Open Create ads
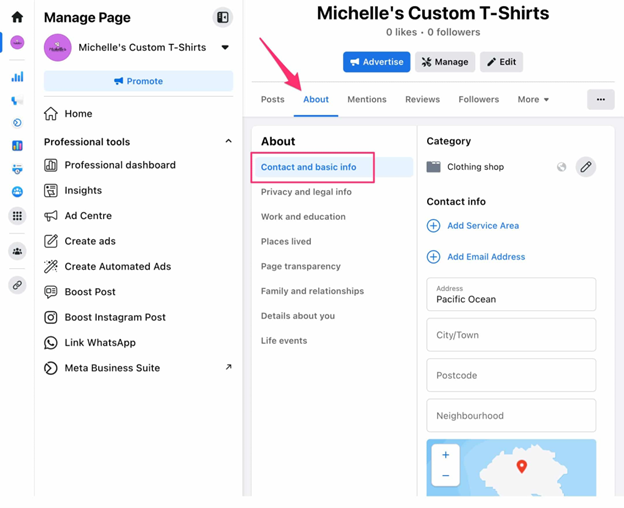 [x=138, y=241]
